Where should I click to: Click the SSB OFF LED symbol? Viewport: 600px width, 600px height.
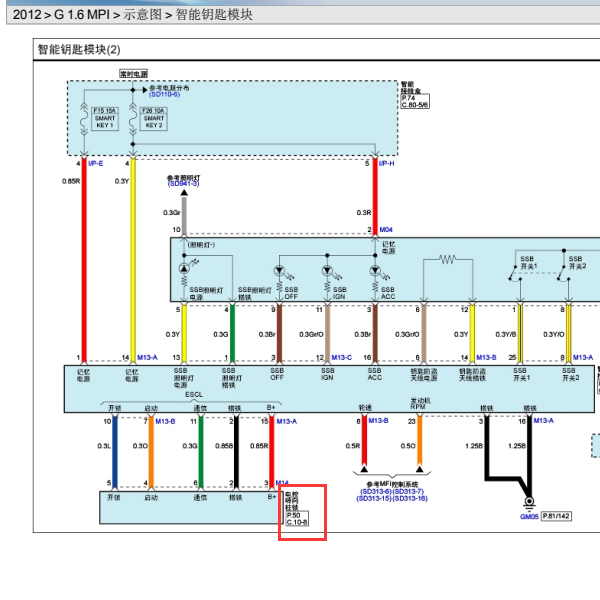click(280, 271)
